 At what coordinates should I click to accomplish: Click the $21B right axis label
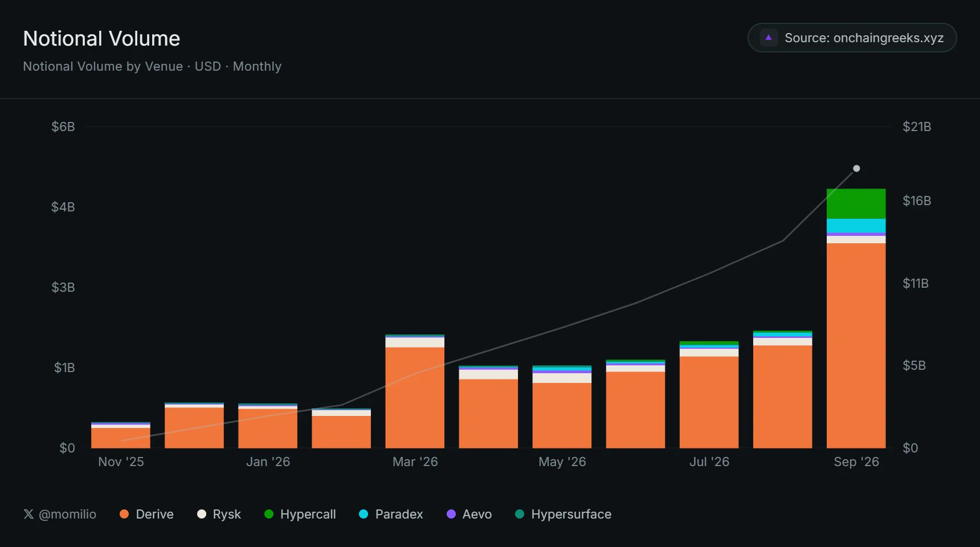(917, 126)
